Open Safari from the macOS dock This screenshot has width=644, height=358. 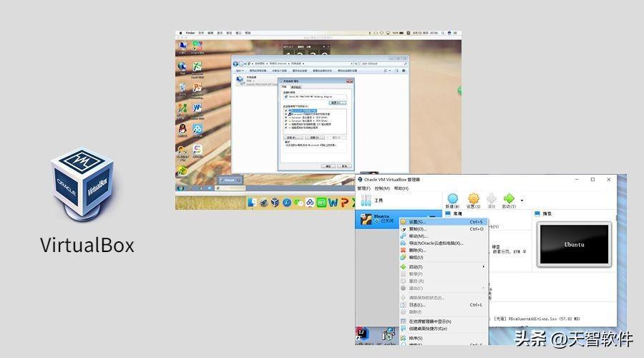[x=287, y=203]
